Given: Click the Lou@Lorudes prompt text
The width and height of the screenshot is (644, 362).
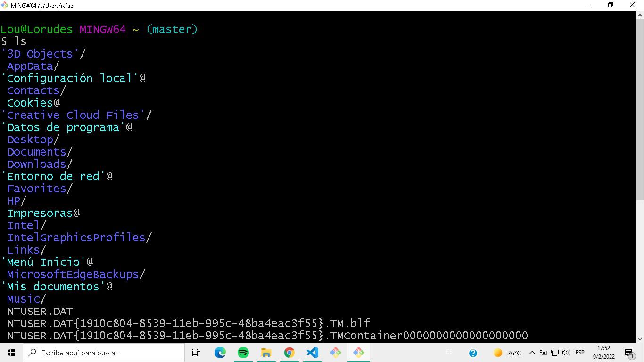Looking at the screenshot, I should pyautogui.click(x=36, y=29).
